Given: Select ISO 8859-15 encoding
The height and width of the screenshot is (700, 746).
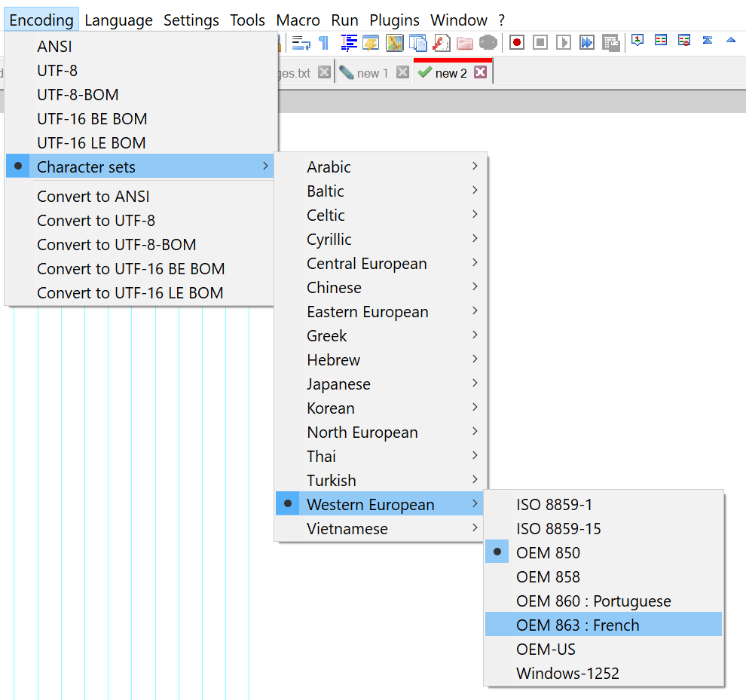Looking at the screenshot, I should pyautogui.click(x=604, y=528).
